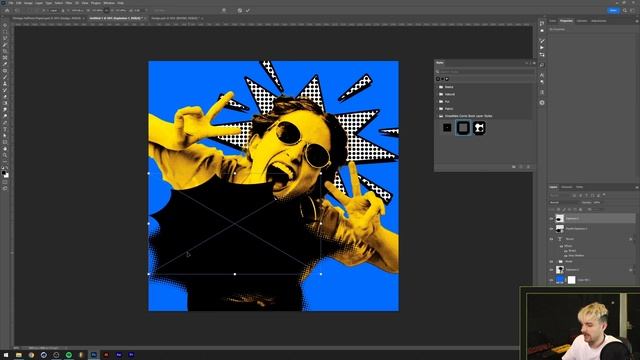
Task: Click the Home icon in options bar
Action: pyautogui.click(x=7, y=10)
